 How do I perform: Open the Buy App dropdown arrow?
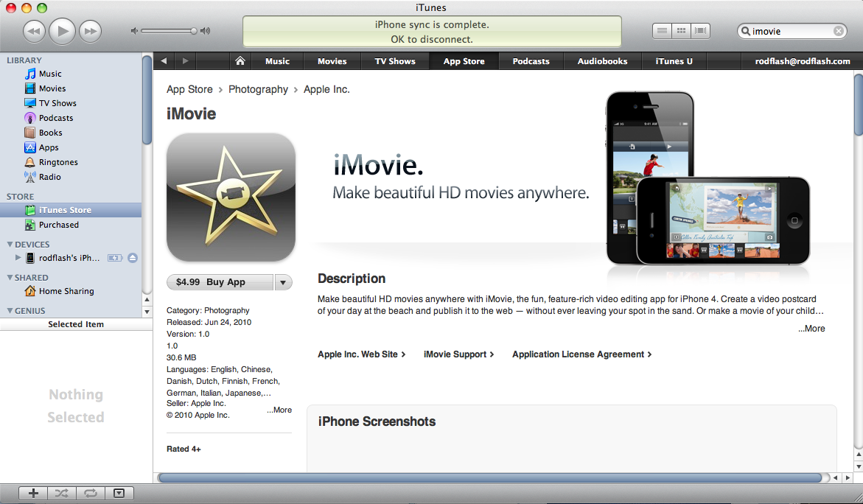pyautogui.click(x=283, y=282)
